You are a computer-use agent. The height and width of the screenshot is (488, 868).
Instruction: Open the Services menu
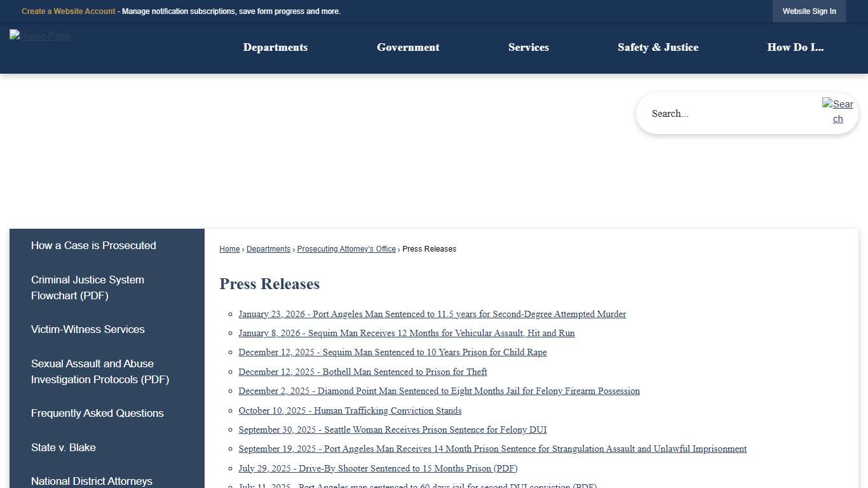click(x=528, y=47)
